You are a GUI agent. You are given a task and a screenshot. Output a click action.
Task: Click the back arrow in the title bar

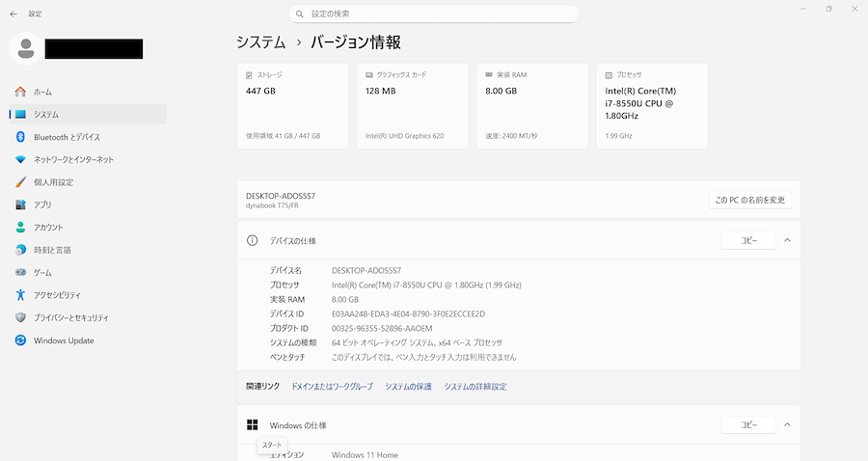point(14,14)
